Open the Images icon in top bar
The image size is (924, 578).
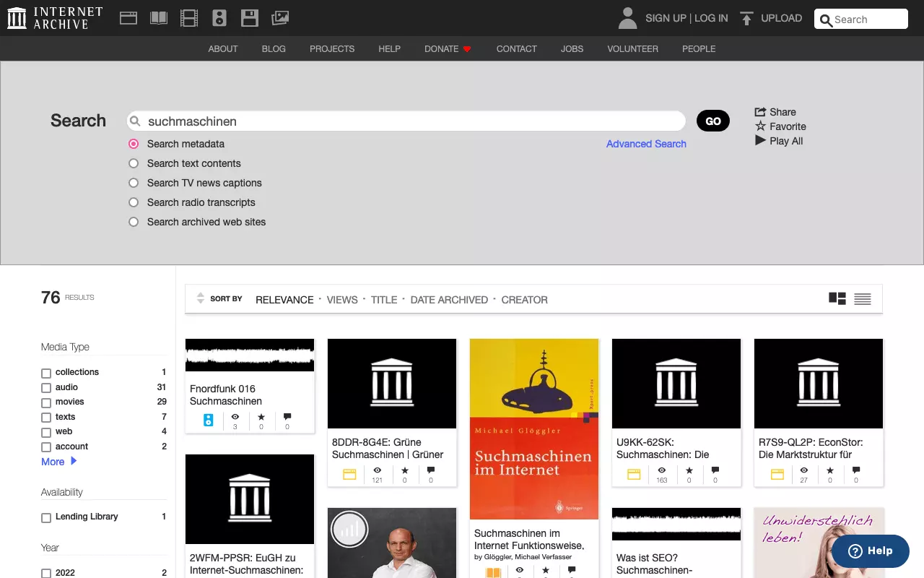click(x=280, y=18)
